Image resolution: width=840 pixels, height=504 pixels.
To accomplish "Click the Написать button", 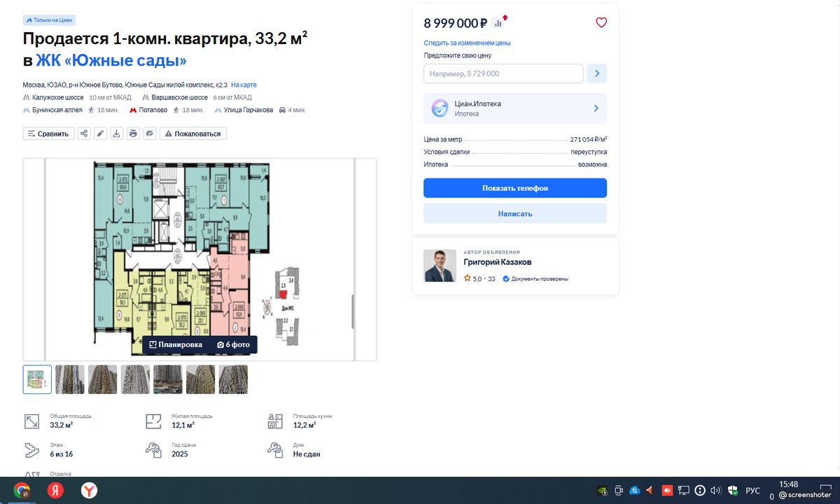I will 515,213.
